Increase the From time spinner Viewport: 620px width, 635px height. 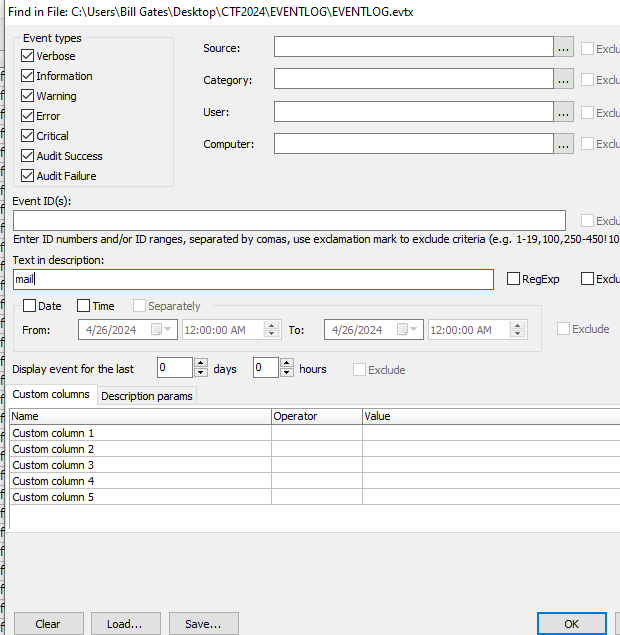click(x=271, y=325)
